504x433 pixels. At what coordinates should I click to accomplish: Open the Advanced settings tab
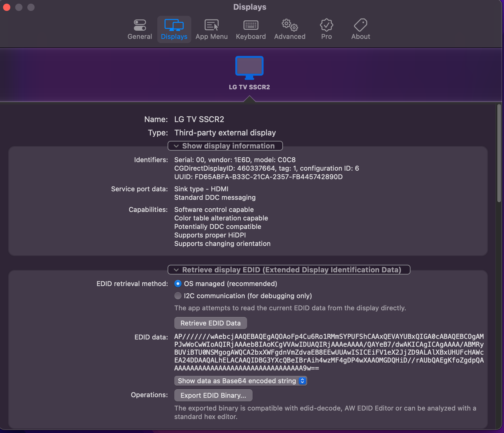pyautogui.click(x=290, y=29)
